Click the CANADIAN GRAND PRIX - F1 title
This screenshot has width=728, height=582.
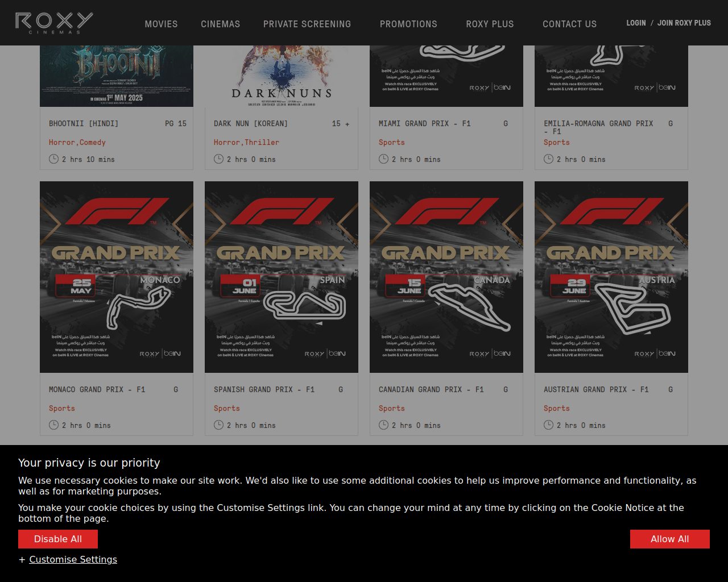coord(431,389)
